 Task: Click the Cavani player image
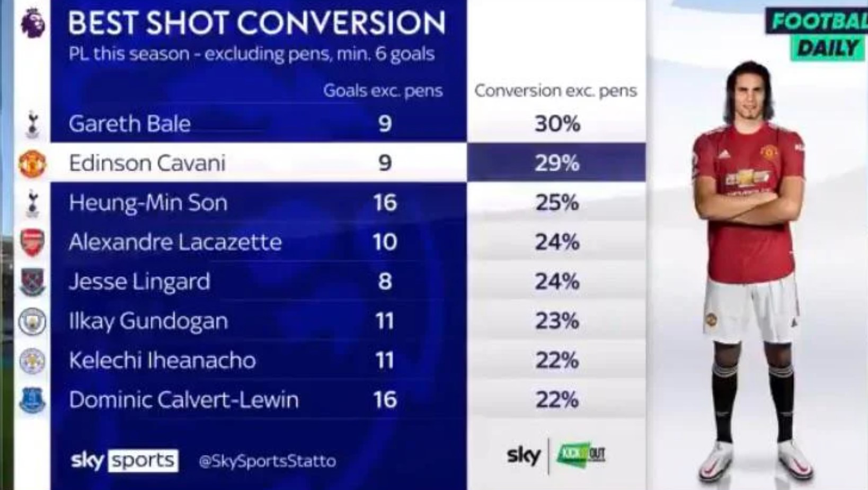pos(751,271)
